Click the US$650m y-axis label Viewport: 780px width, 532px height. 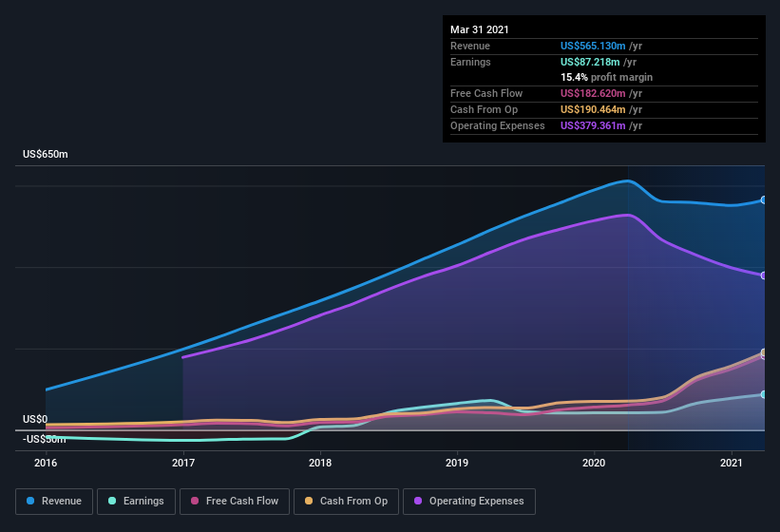[46, 154]
